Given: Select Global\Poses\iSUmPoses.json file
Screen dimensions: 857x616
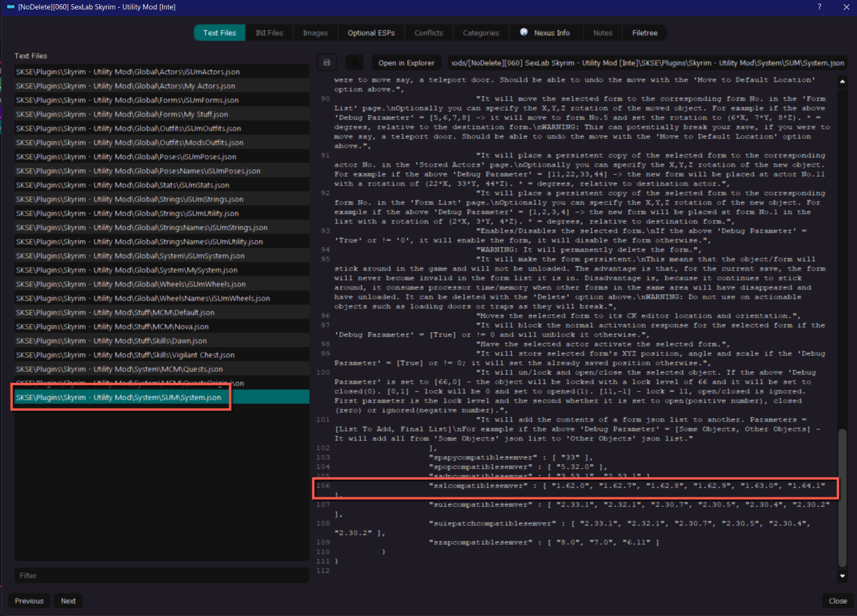Looking at the screenshot, I should [x=162, y=156].
